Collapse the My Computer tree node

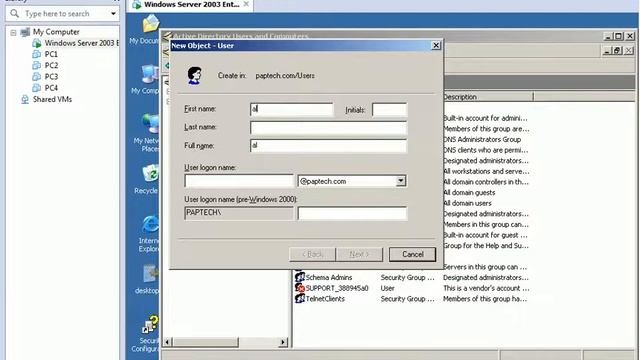click(x=13, y=32)
